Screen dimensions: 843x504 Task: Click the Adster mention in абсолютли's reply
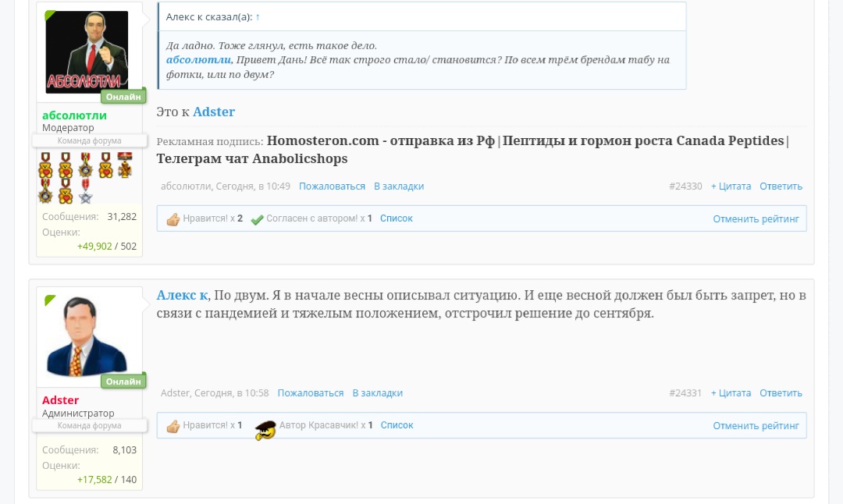[214, 112]
